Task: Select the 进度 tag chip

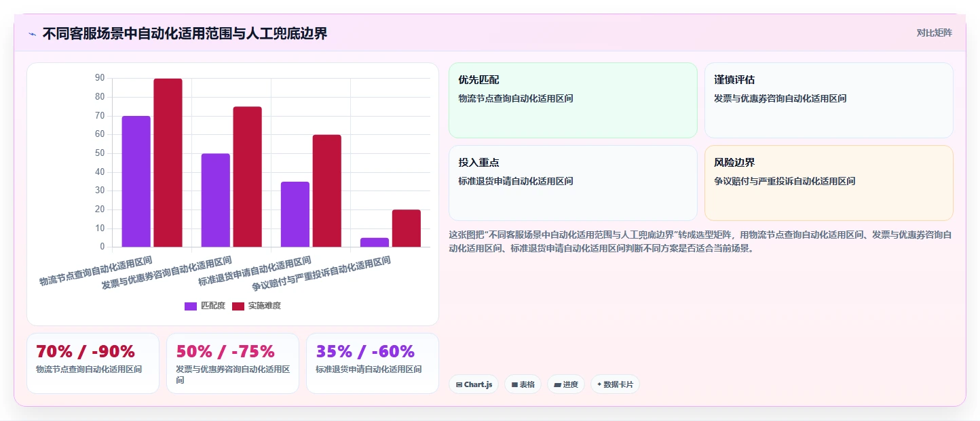Action: pyautogui.click(x=566, y=384)
